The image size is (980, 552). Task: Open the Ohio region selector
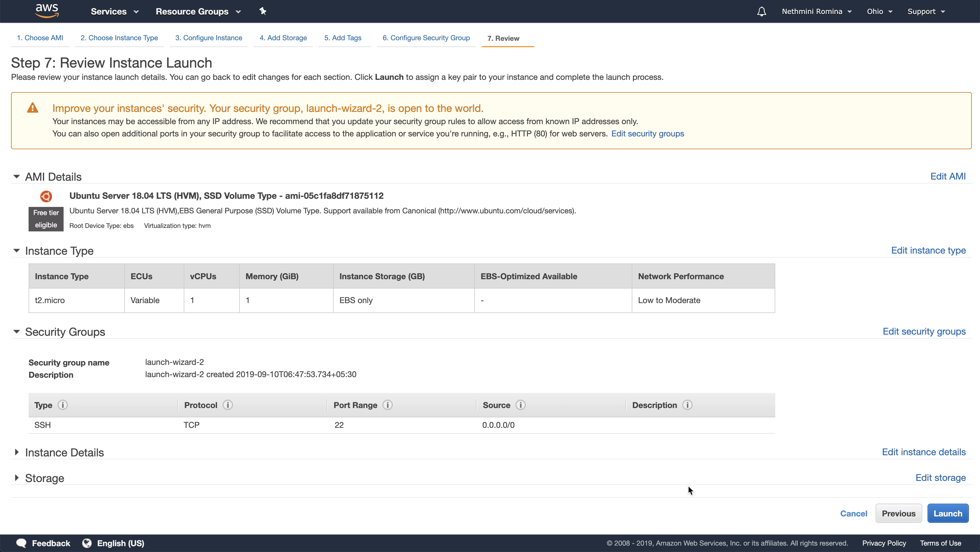pyautogui.click(x=880, y=11)
